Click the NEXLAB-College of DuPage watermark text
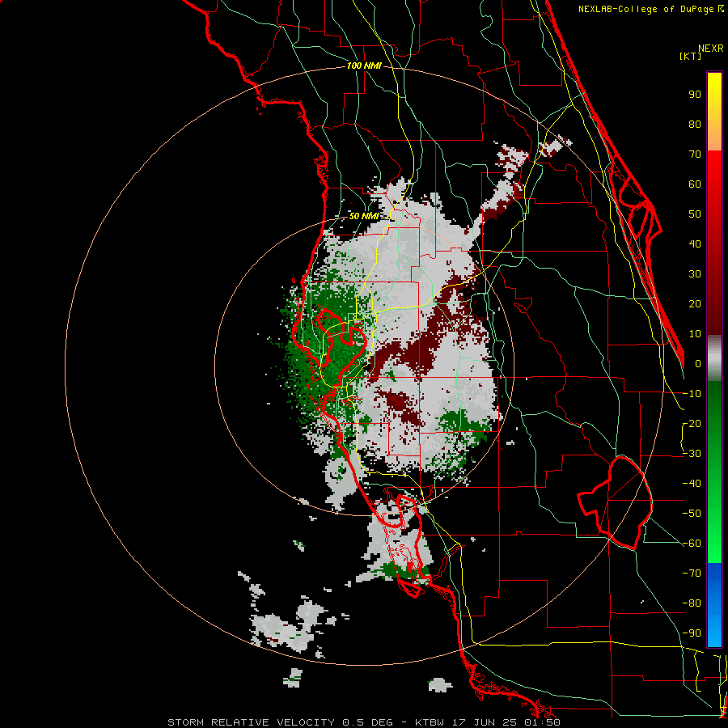This screenshot has height=728, width=728. coord(650,9)
